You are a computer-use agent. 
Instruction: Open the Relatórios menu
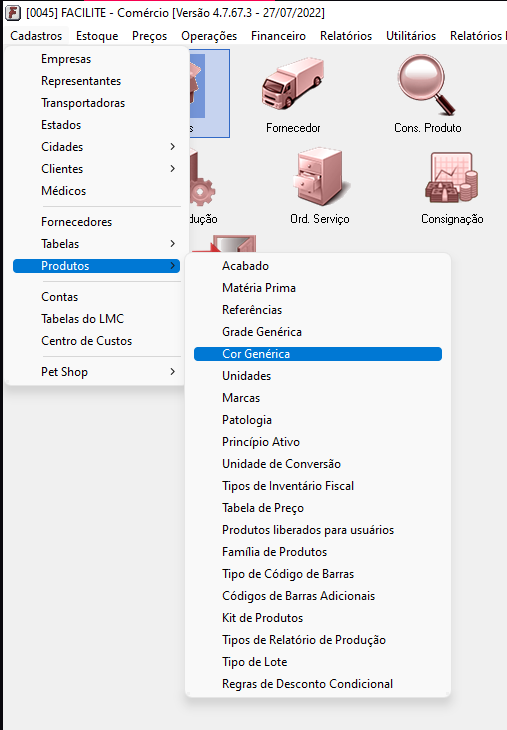[x=346, y=36]
